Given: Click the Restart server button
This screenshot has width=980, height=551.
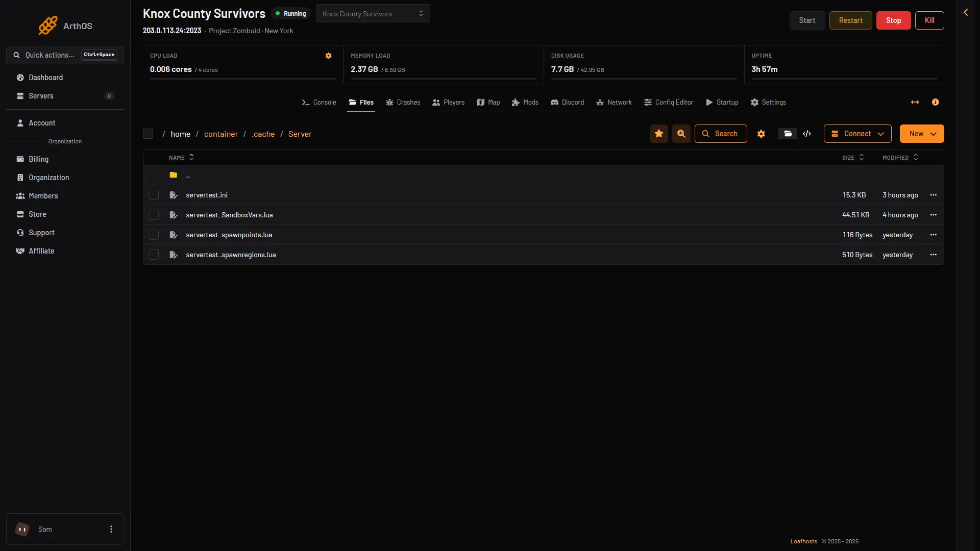Looking at the screenshot, I should pos(851,20).
